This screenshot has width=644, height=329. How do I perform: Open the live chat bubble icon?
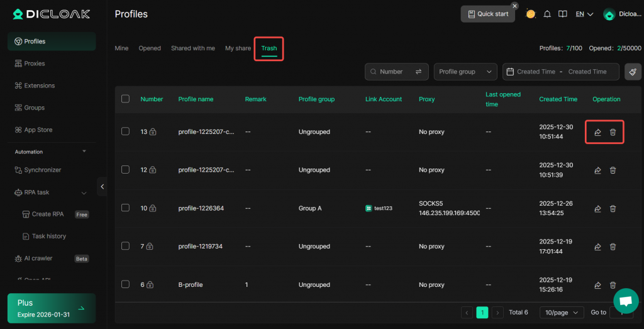click(x=625, y=301)
